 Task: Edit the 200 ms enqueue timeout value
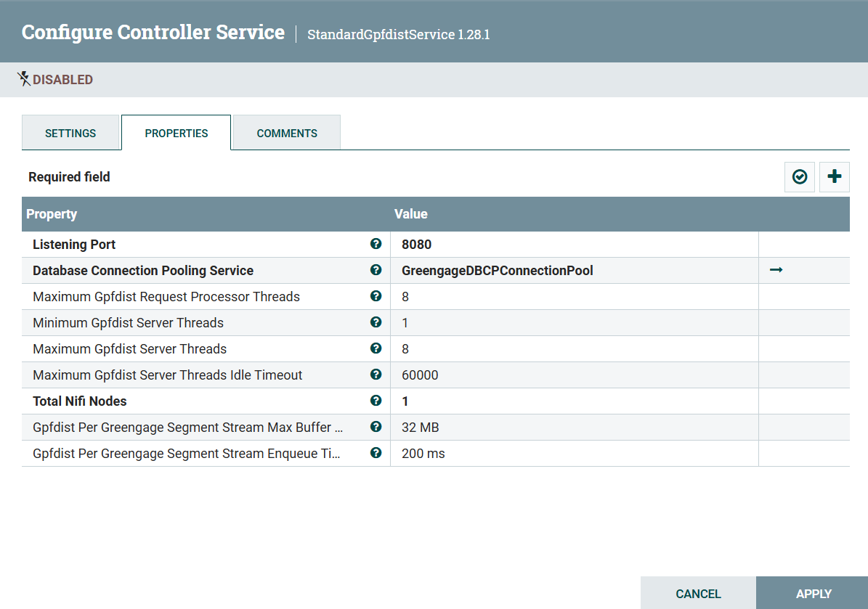pos(574,454)
